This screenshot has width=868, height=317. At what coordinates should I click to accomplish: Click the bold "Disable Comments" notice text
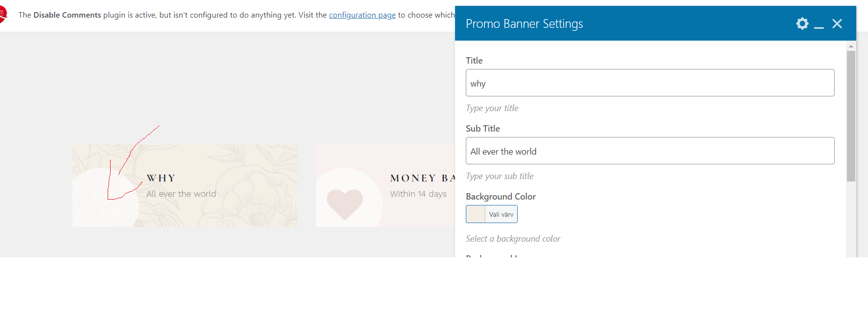[67, 15]
